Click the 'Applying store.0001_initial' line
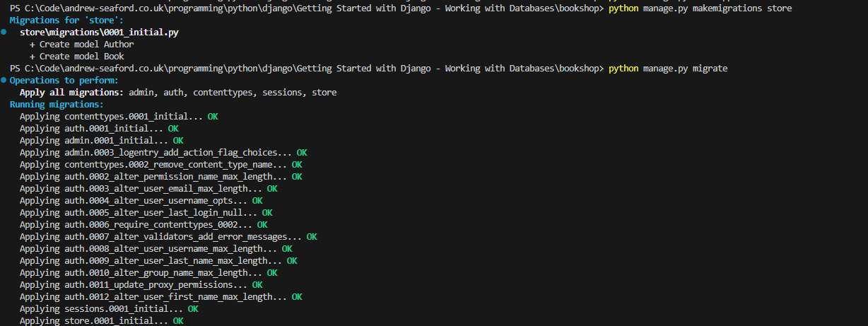The width and height of the screenshot is (868, 326). coord(94,321)
